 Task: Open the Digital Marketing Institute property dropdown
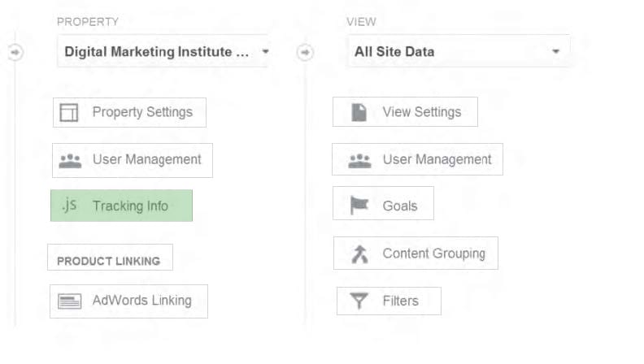click(163, 51)
